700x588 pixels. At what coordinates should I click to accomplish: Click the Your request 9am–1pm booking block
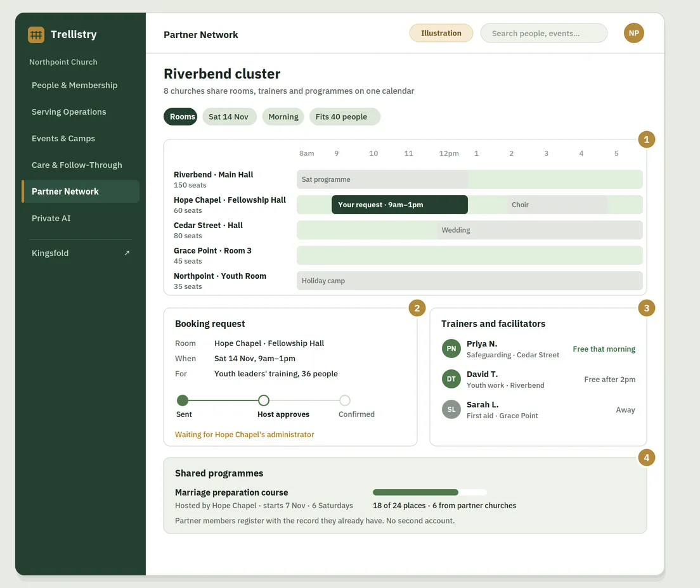click(x=399, y=204)
